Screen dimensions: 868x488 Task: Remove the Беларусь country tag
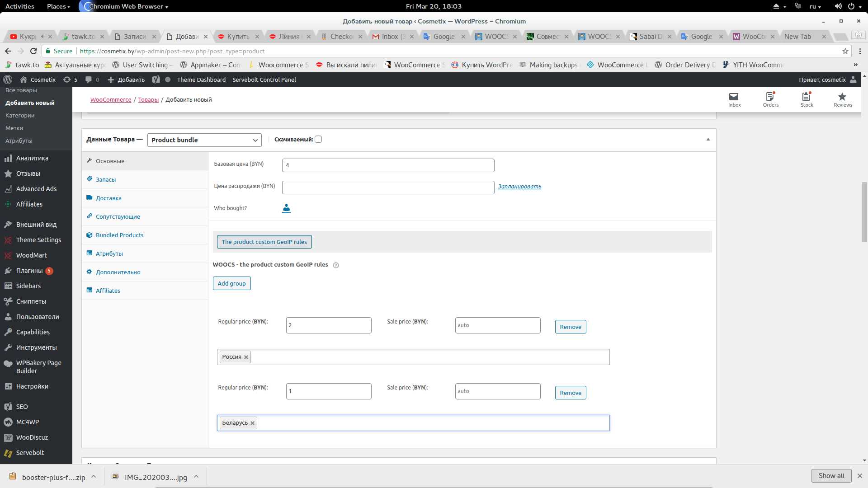pyautogui.click(x=253, y=423)
